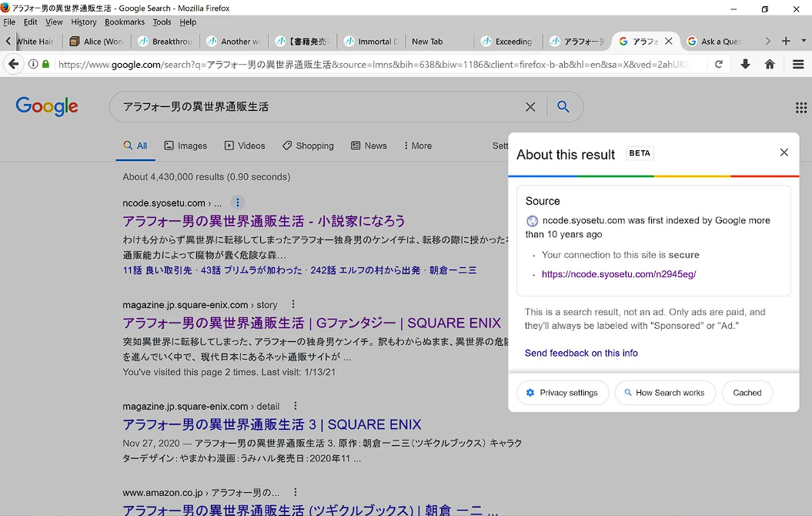Open result options for square-enix story result
Image resolution: width=812 pixels, height=516 pixels.
(293, 305)
